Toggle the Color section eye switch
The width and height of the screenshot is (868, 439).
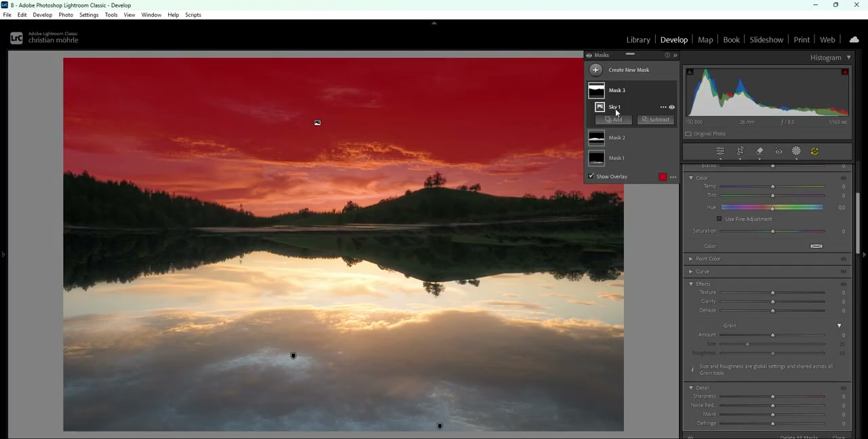pos(844,178)
